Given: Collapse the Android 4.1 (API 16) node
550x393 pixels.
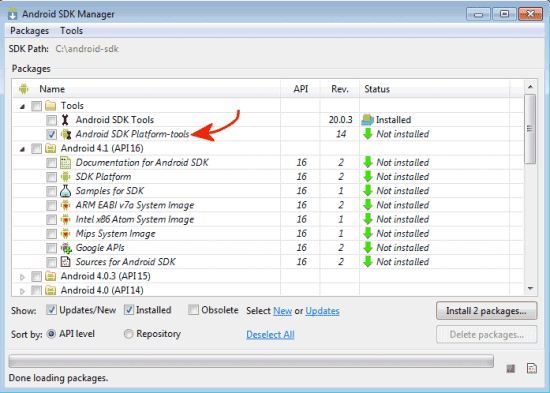Looking at the screenshot, I should [22, 149].
